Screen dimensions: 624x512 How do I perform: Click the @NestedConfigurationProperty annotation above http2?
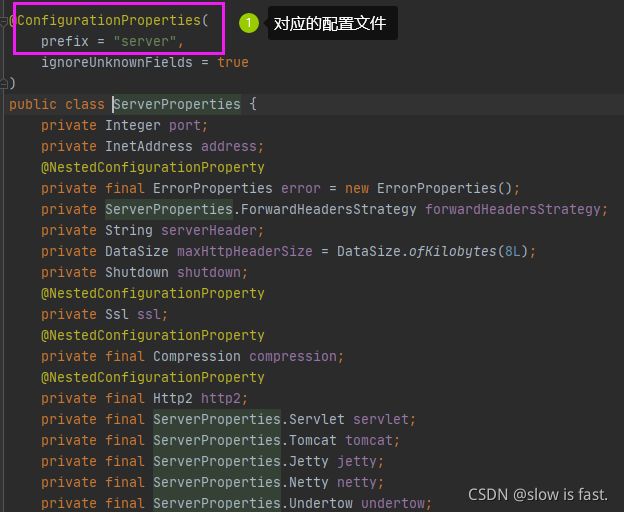pos(153,378)
